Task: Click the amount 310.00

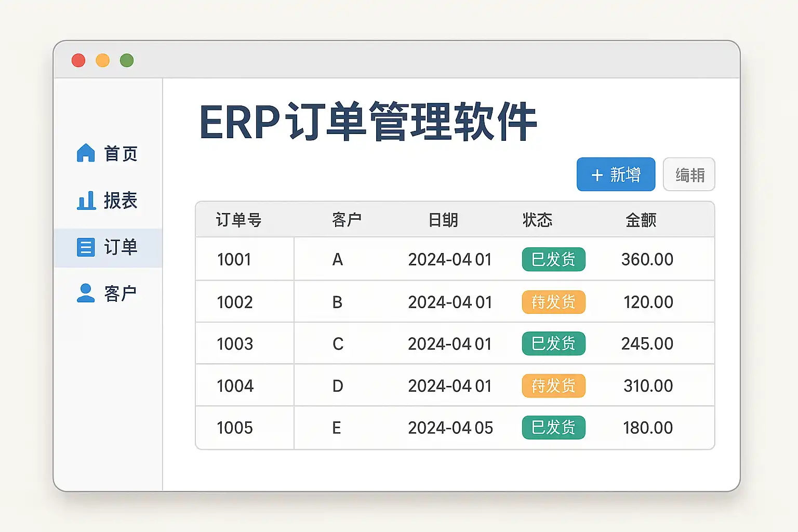Action: pos(648,385)
